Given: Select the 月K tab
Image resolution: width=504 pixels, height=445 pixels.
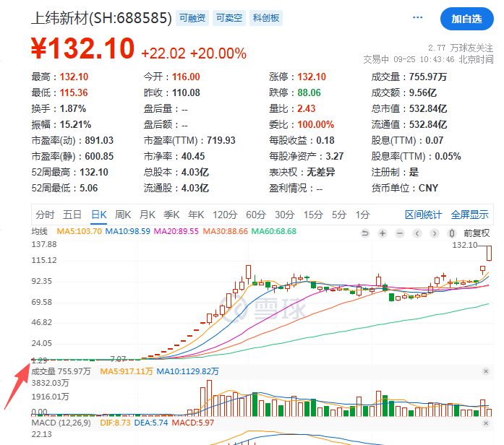Looking at the screenshot, I should pos(148,215).
